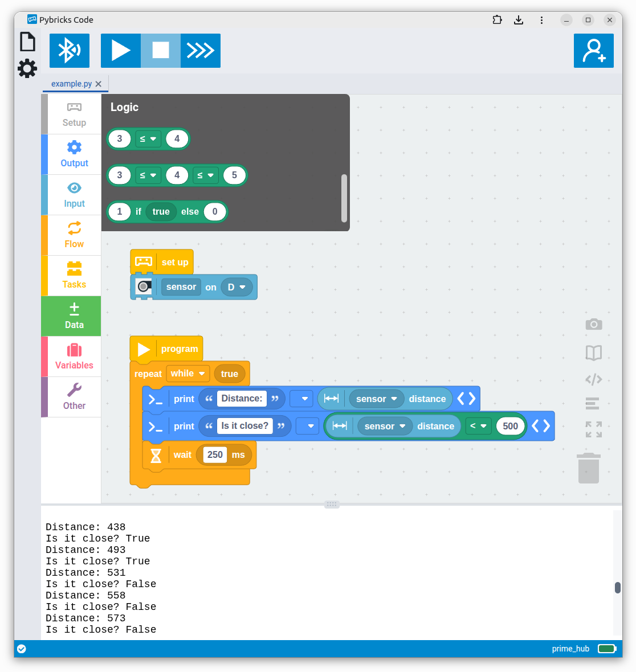This screenshot has width=636, height=672.
Task: Click the prime_hub status label
Action: (570, 649)
